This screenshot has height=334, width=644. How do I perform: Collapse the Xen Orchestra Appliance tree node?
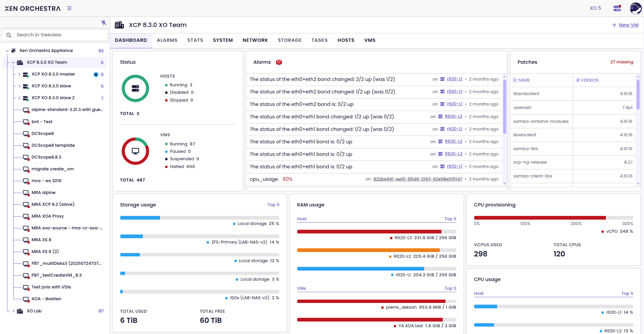[7, 51]
